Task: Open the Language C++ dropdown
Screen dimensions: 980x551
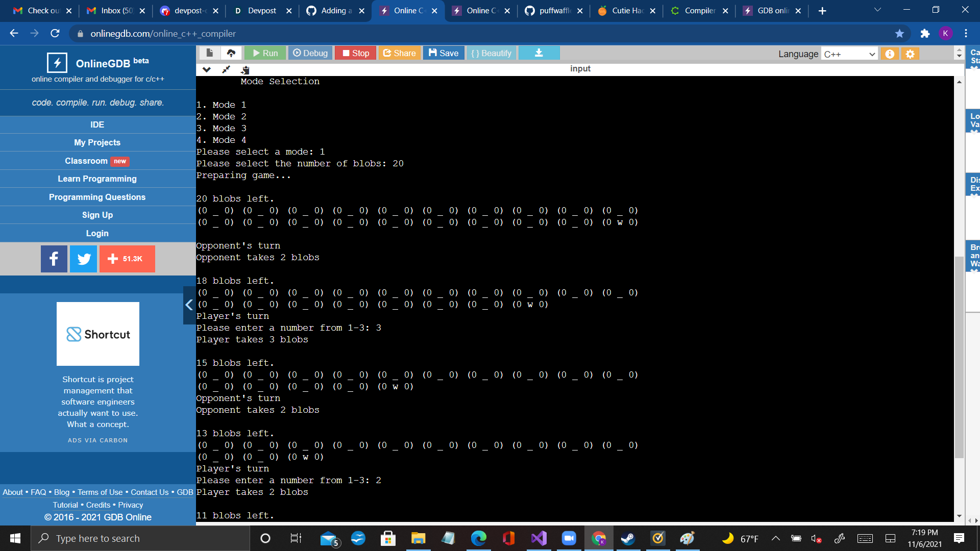Action: (x=849, y=54)
